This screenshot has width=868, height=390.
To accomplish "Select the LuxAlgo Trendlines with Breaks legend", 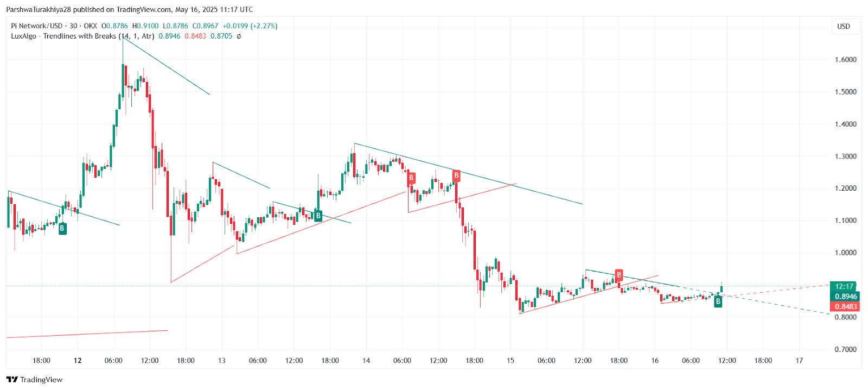I will [x=82, y=36].
